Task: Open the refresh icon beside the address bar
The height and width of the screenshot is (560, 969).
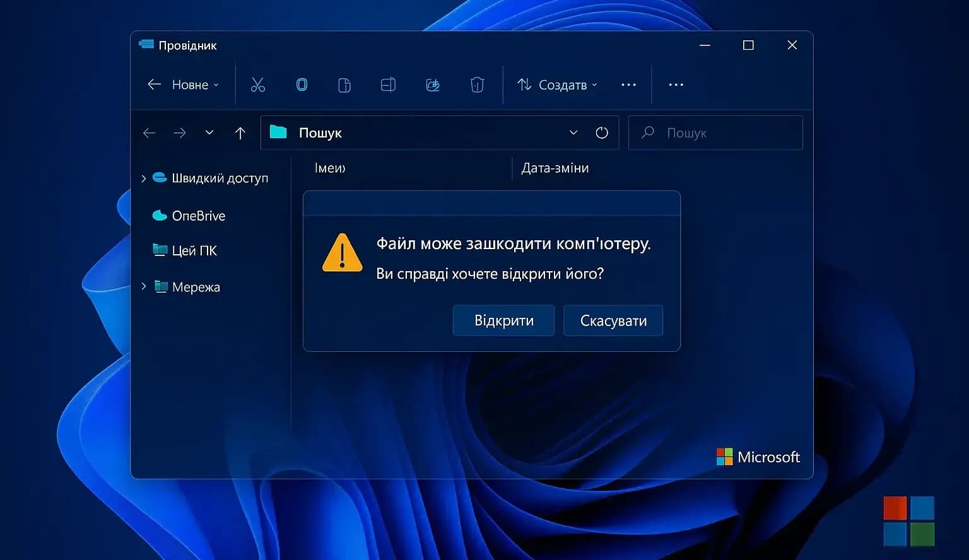Action: pyautogui.click(x=602, y=132)
